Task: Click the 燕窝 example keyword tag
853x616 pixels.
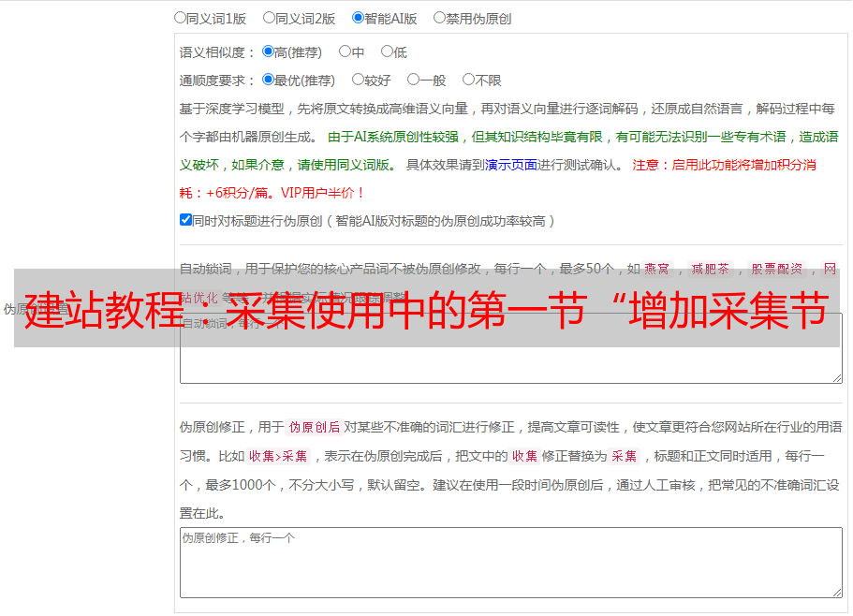Action: tap(657, 269)
